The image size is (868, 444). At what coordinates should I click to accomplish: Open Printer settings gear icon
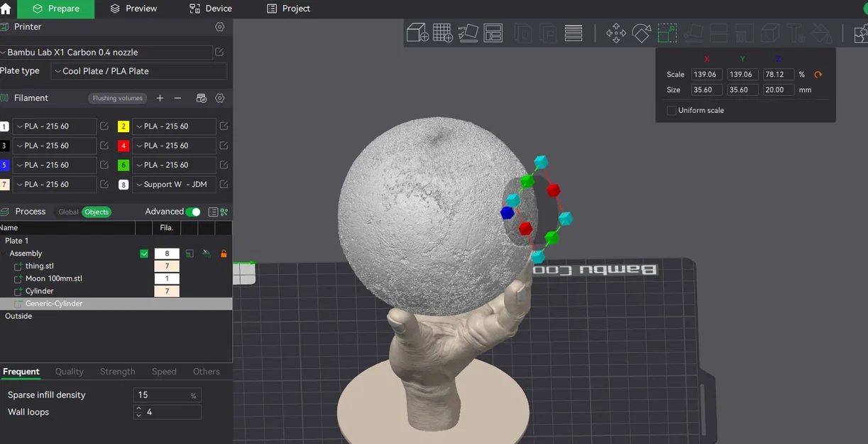(220, 27)
